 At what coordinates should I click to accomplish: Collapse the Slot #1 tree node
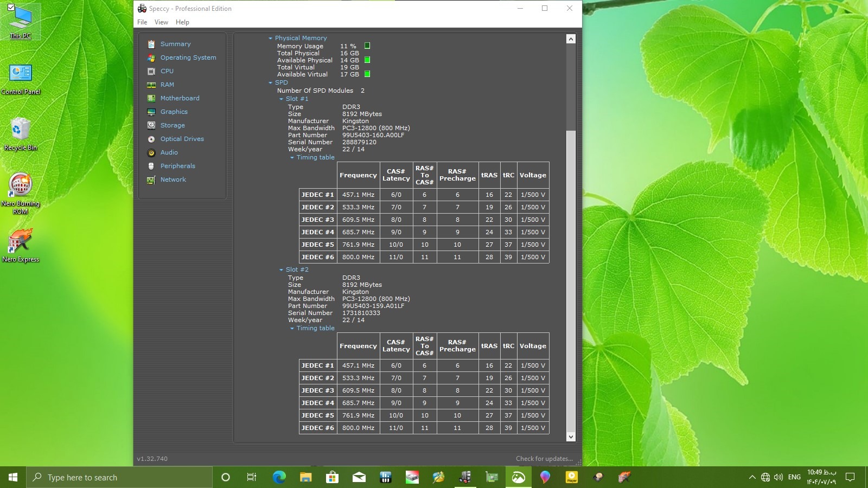click(x=281, y=99)
